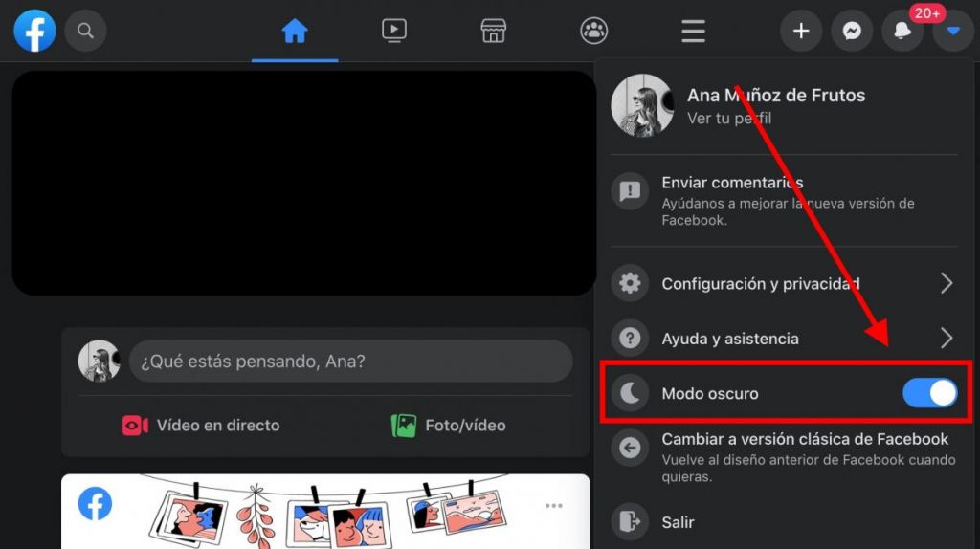Click the '¿Qué estás pensando, Ana?' field
The width and height of the screenshot is (980, 549).
pyautogui.click(x=350, y=362)
